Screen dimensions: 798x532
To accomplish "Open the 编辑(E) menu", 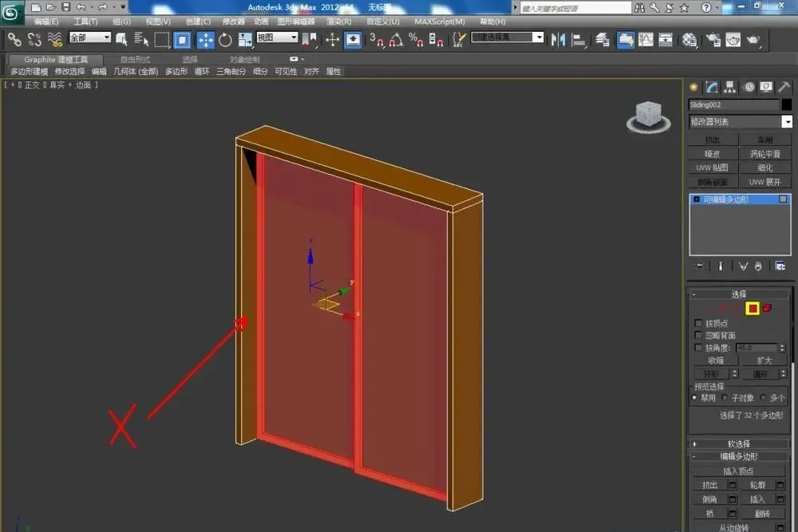I will pyautogui.click(x=45, y=22).
